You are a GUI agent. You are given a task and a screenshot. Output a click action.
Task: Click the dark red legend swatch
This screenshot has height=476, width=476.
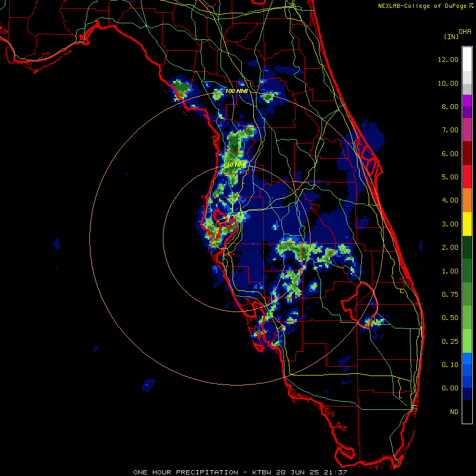pyautogui.click(x=467, y=153)
